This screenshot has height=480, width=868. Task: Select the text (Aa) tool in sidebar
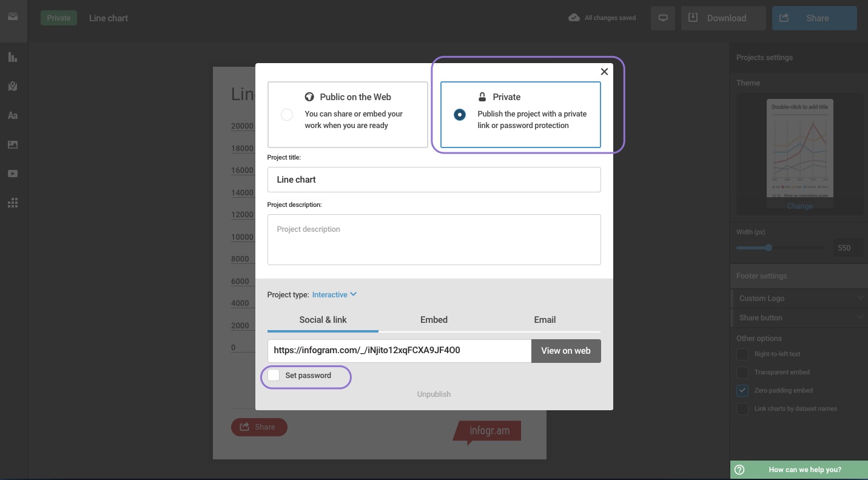[13, 115]
